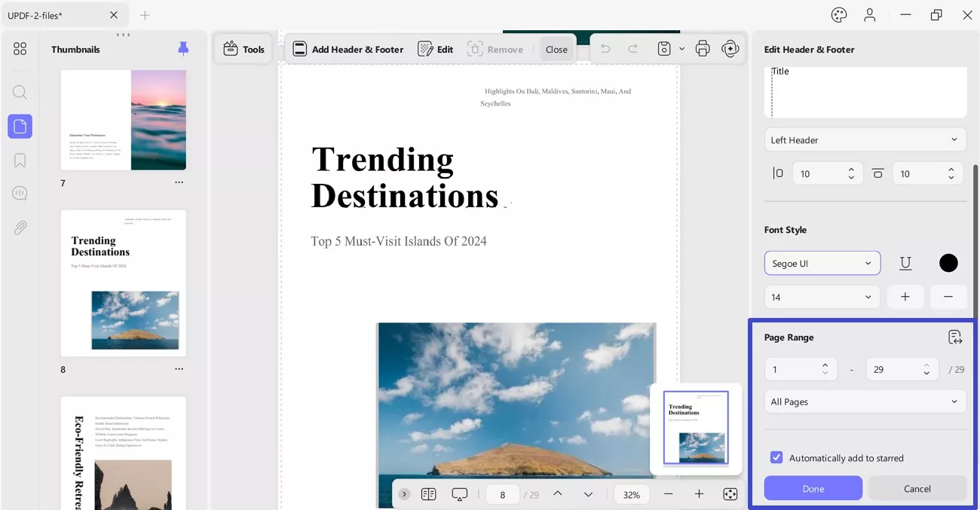Open the user account icon
Viewport: 980px width, 510px height.
pos(870,15)
